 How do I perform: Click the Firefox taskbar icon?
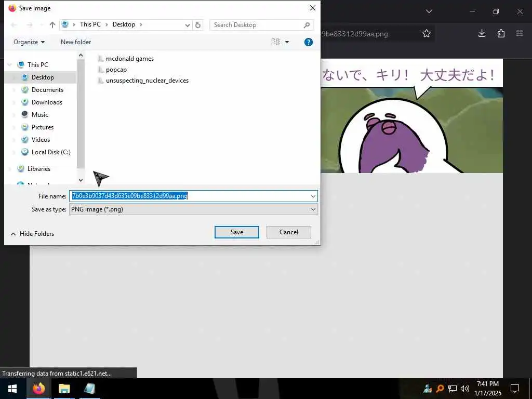38,389
